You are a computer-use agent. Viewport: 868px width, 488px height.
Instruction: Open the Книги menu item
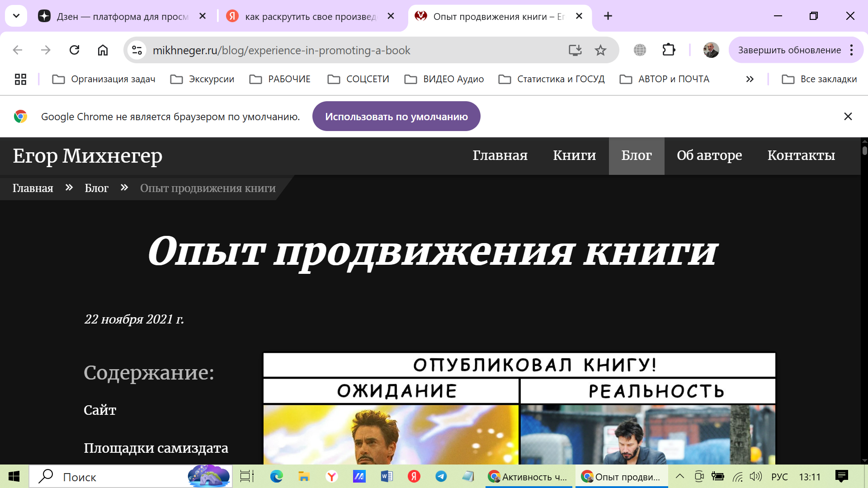[574, 155]
